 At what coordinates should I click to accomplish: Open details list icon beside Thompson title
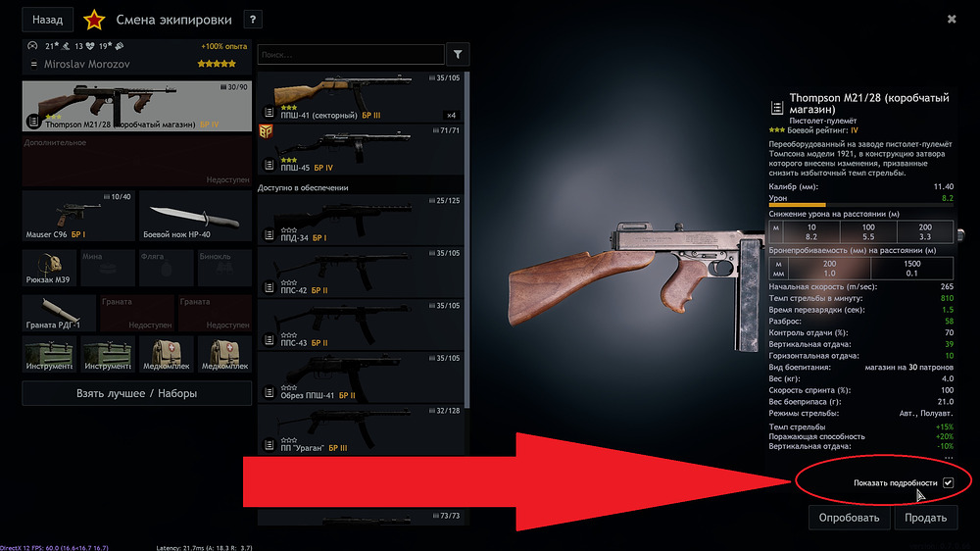[776, 108]
